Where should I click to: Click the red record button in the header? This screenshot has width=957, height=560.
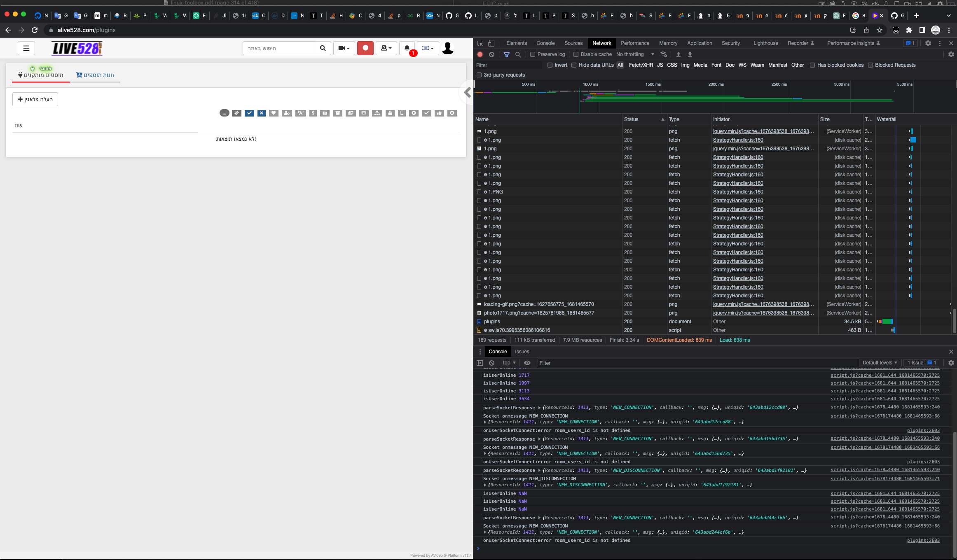[x=365, y=48]
